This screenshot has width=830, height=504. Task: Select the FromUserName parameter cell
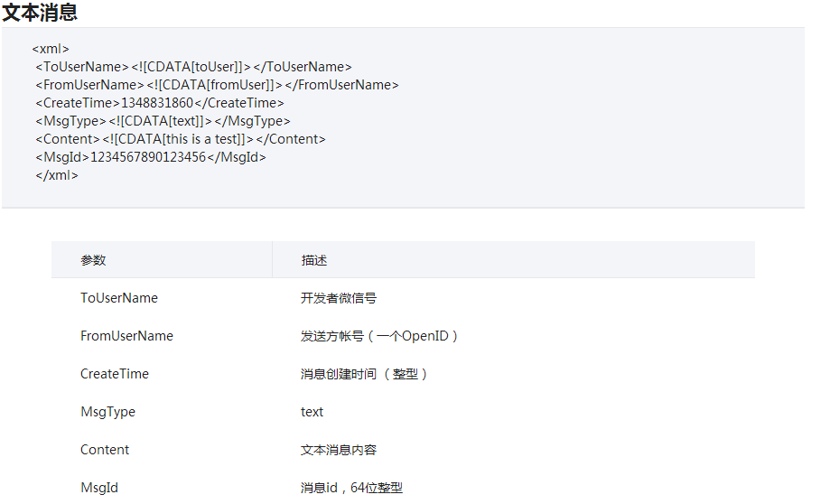click(x=127, y=336)
